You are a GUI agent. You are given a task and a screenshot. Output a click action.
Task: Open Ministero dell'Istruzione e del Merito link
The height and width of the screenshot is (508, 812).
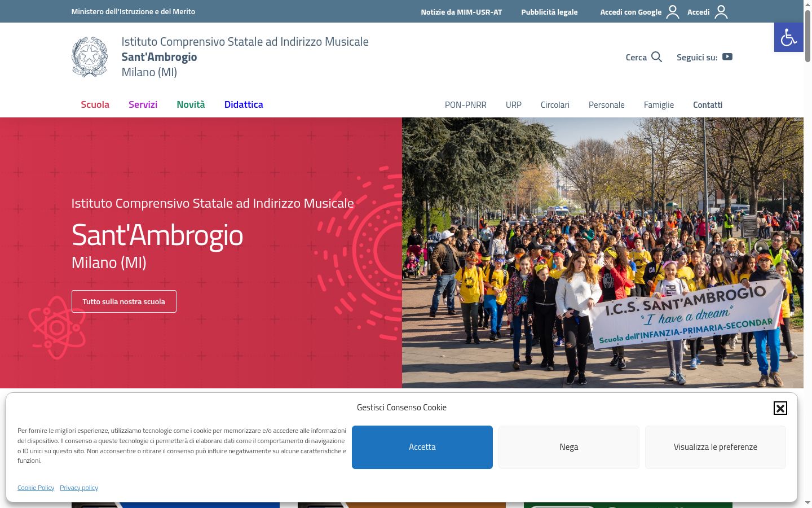[x=133, y=11]
